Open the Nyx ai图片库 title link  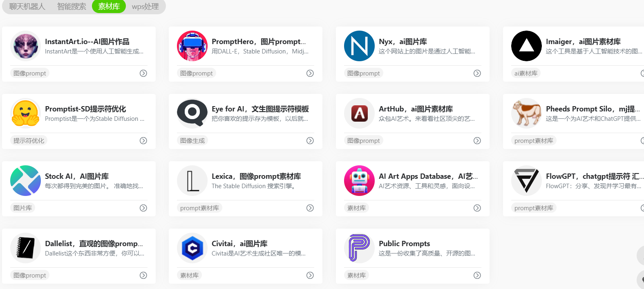[x=403, y=42]
